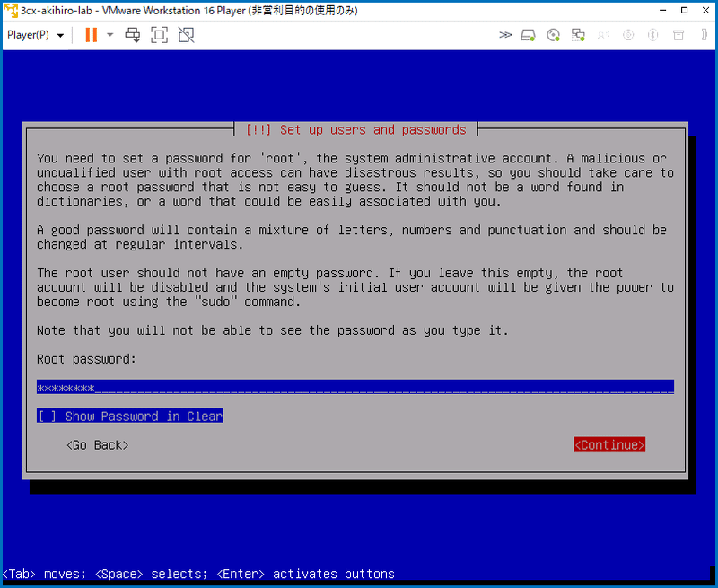The image size is (718, 588).
Task: Click the network adapter device icon
Action: [578, 35]
